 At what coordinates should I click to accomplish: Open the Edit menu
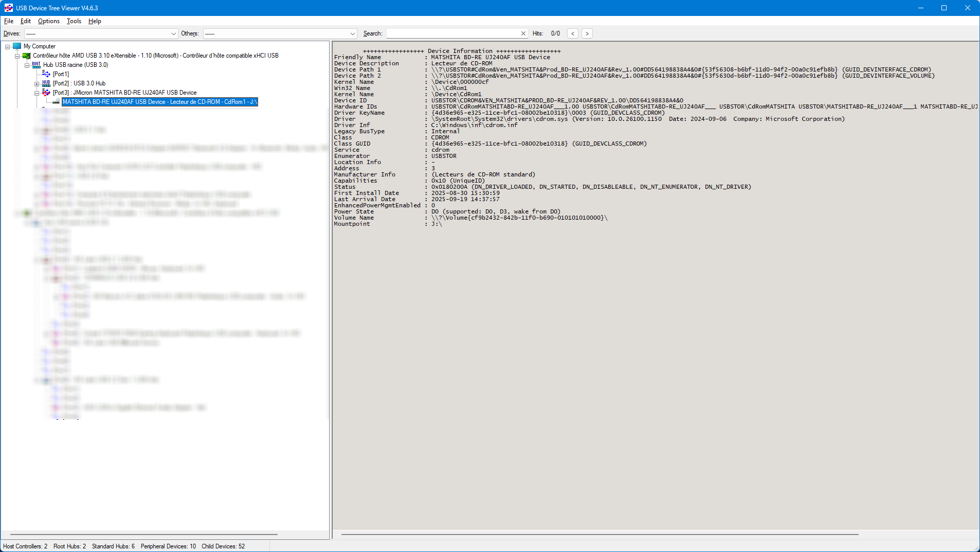click(26, 21)
